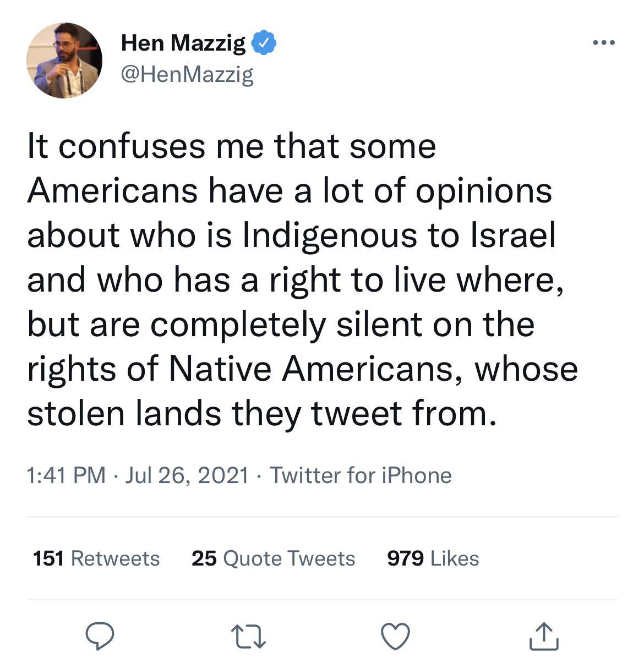
Task: Open Hen Mazzig's profile picture
Action: point(64,61)
